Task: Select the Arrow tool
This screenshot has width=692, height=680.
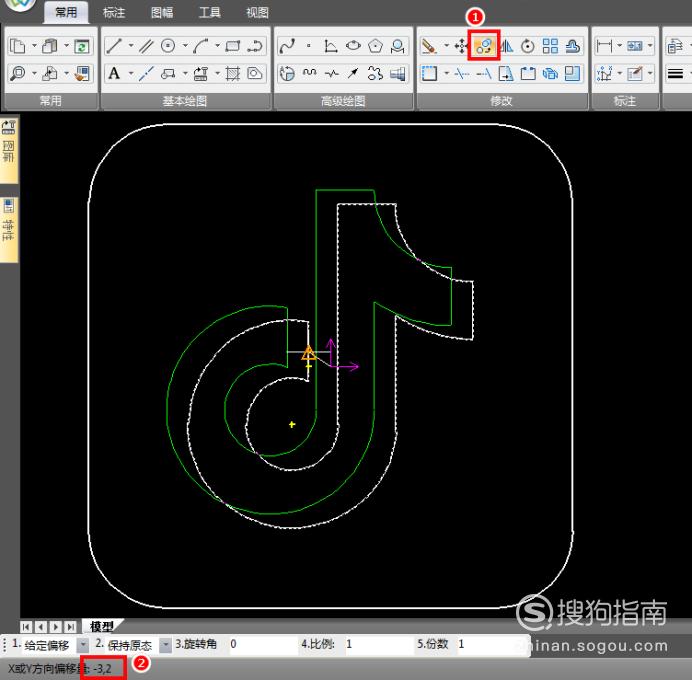Action: point(354,73)
